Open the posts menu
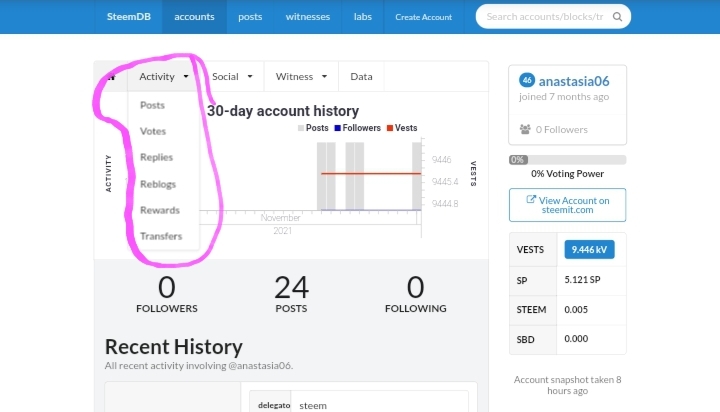This screenshot has height=412, width=720. point(250,17)
